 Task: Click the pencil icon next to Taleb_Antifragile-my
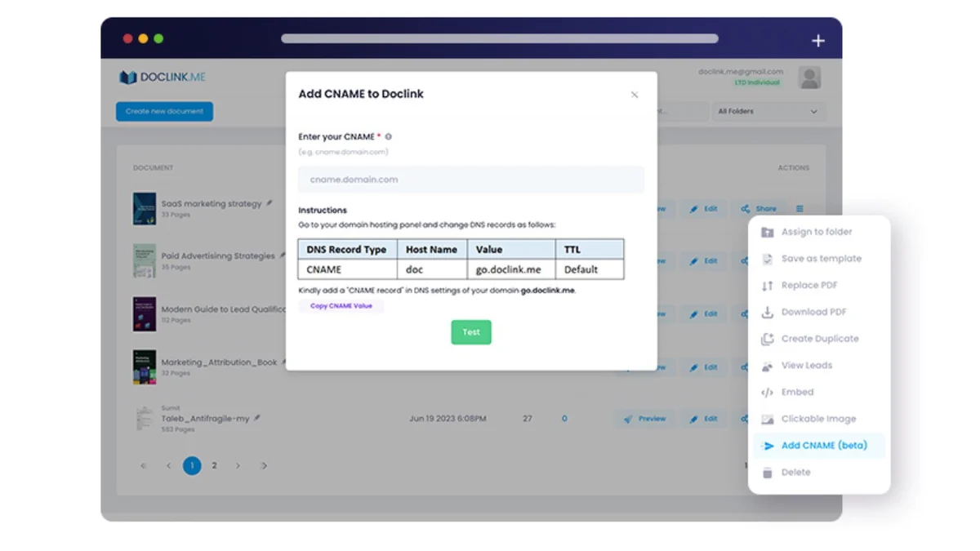coord(257,418)
